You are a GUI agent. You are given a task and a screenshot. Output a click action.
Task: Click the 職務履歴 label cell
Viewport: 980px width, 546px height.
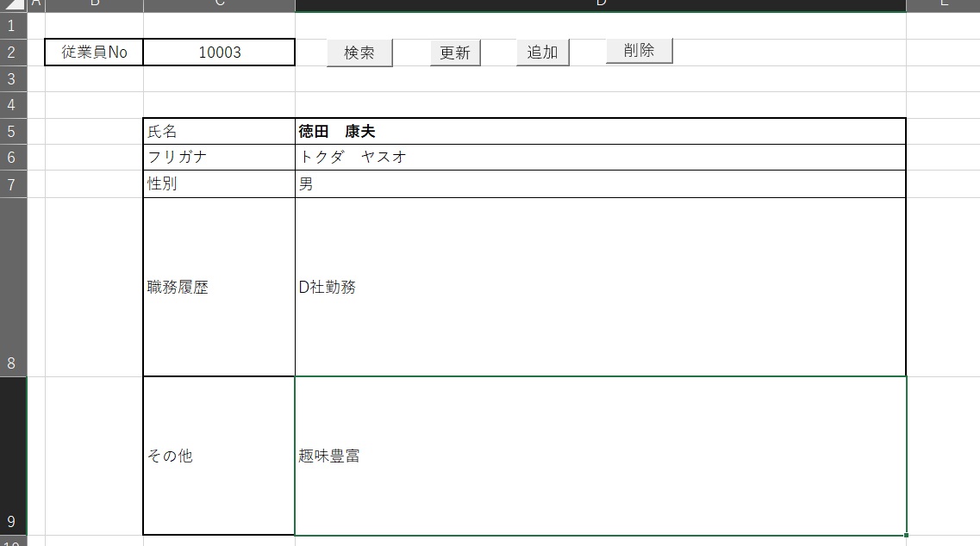pos(219,288)
